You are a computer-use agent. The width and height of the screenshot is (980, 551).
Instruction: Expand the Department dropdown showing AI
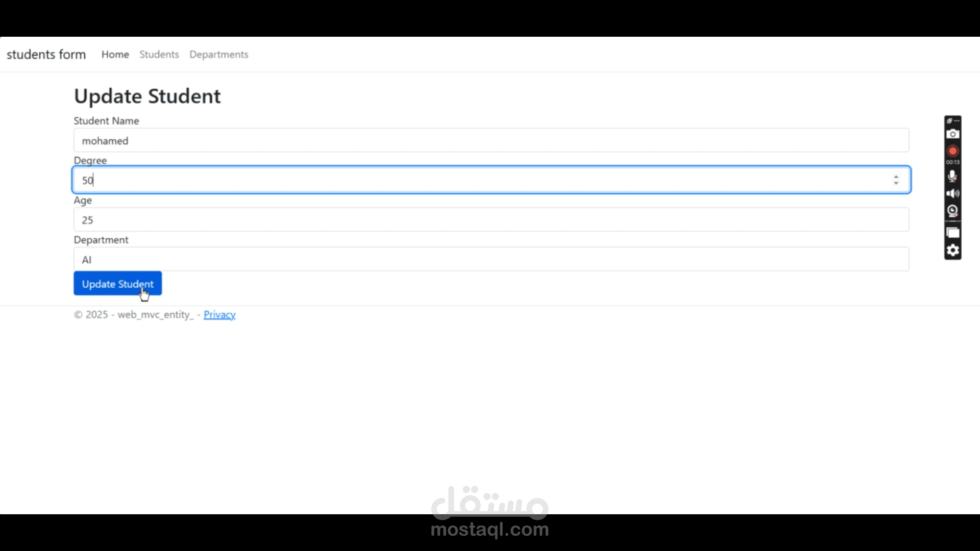(491, 260)
